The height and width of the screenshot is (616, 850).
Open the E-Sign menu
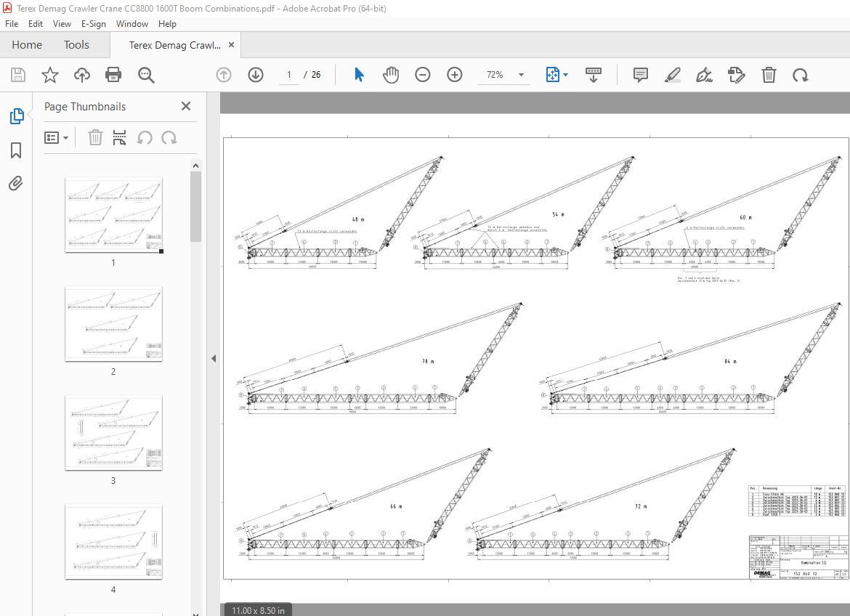(x=93, y=24)
